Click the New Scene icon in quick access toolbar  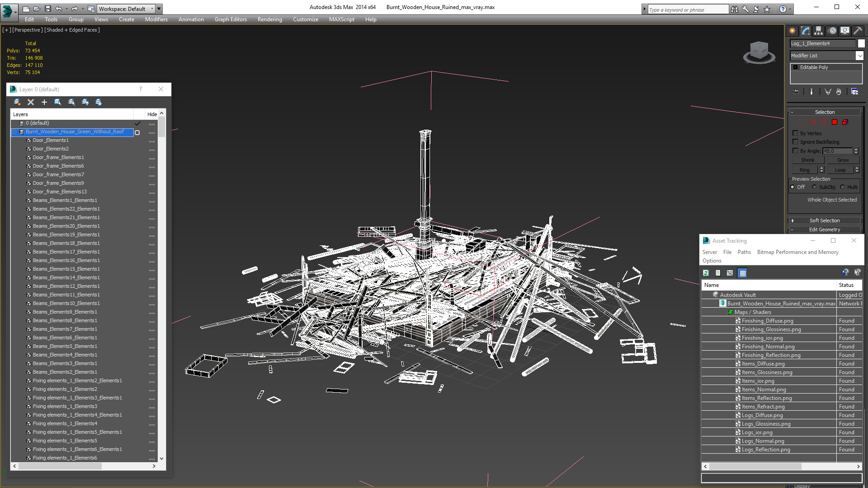click(x=26, y=9)
